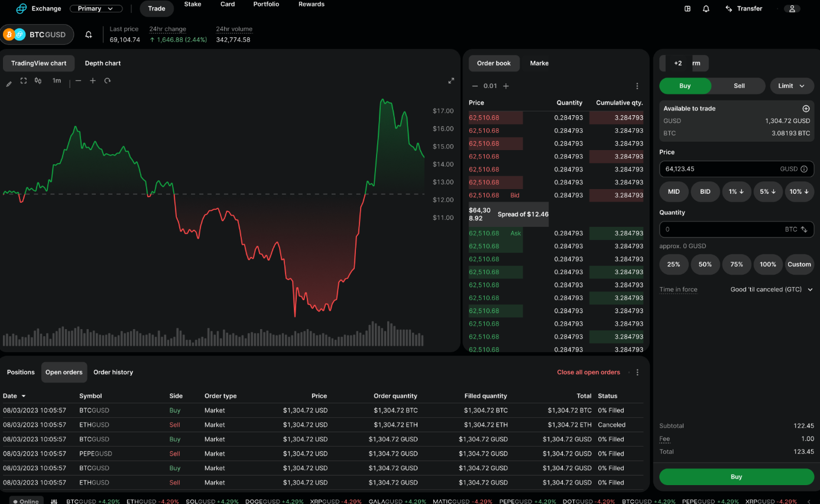The height and width of the screenshot is (504, 820).
Task: Open the Limit order type dropdown
Action: pos(792,86)
